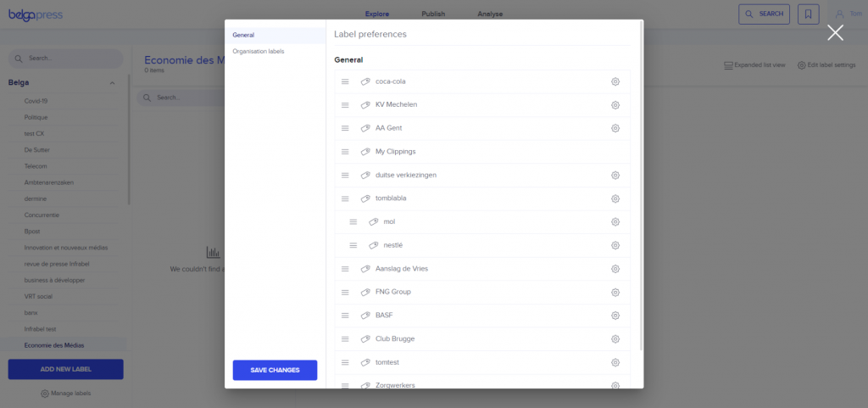Open settings gear for mol sublabel
The width and height of the screenshot is (868, 408).
coord(615,221)
